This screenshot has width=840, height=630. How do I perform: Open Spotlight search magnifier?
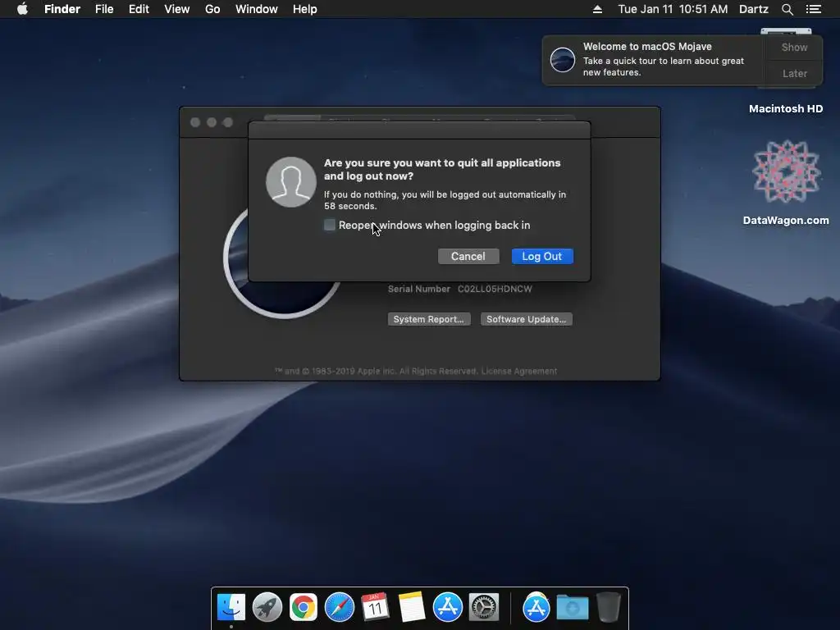[x=787, y=9]
